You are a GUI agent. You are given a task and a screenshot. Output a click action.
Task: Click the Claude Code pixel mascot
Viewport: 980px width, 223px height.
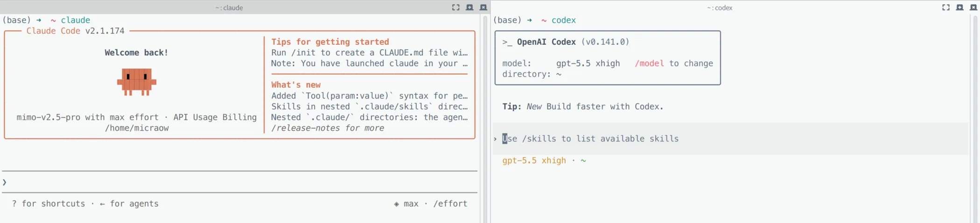[x=137, y=82]
